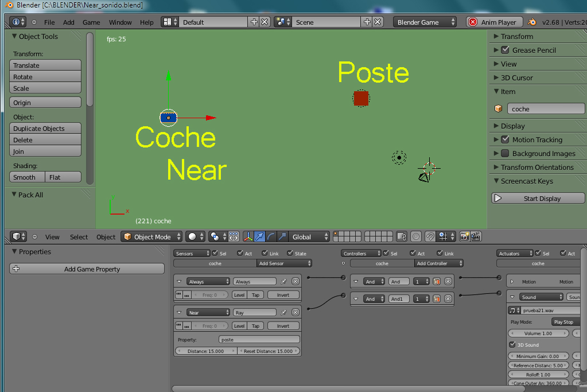This screenshot has height=392, width=587.
Task: Open snap element type selector
Action: pyautogui.click(x=446, y=236)
